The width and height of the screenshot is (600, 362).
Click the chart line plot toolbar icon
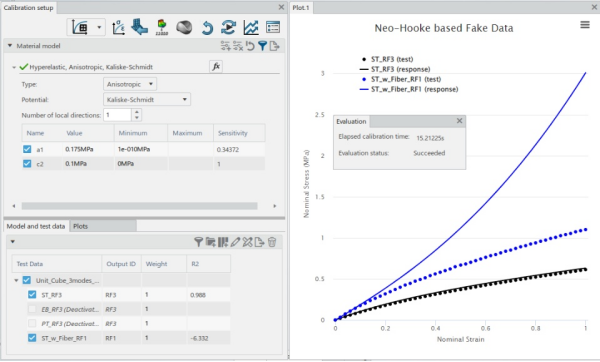251,28
